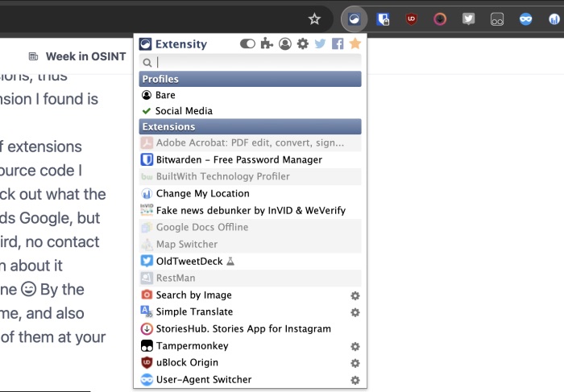
Task: Toggle StoriesHub. Stories App for Instagram
Action: point(251,328)
